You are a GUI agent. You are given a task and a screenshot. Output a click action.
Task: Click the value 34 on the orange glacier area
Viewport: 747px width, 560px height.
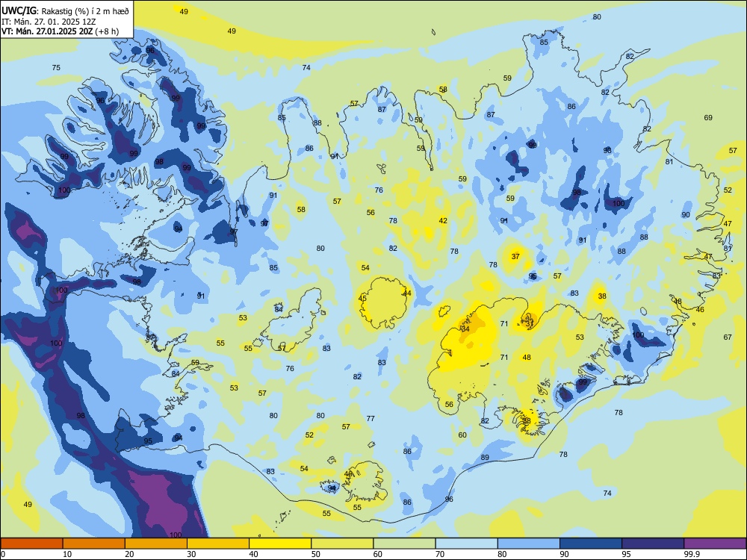click(x=465, y=329)
